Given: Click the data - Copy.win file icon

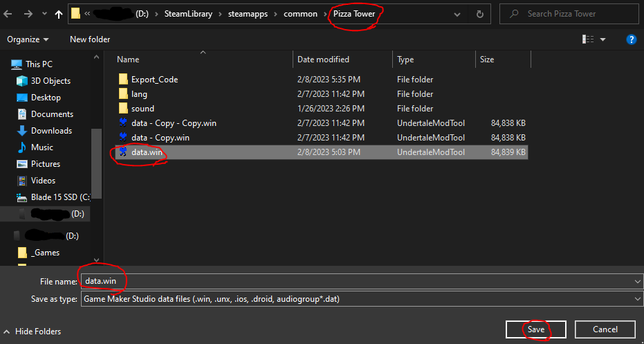Looking at the screenshot, I should tap(123, 138).
